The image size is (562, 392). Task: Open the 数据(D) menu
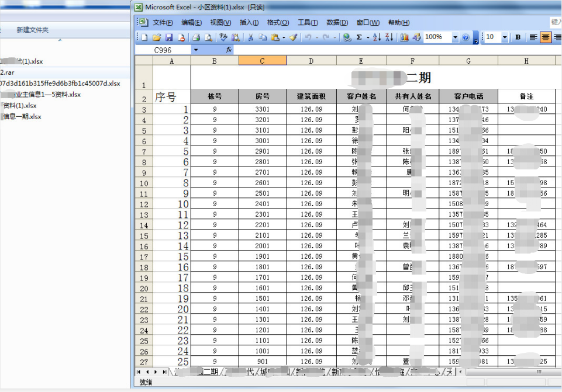tap(337, 23)
